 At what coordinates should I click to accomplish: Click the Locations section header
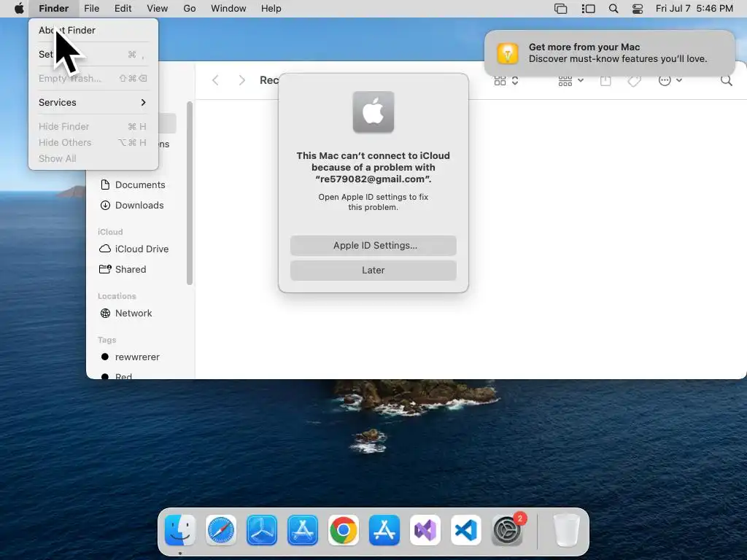tap(117, 296)
